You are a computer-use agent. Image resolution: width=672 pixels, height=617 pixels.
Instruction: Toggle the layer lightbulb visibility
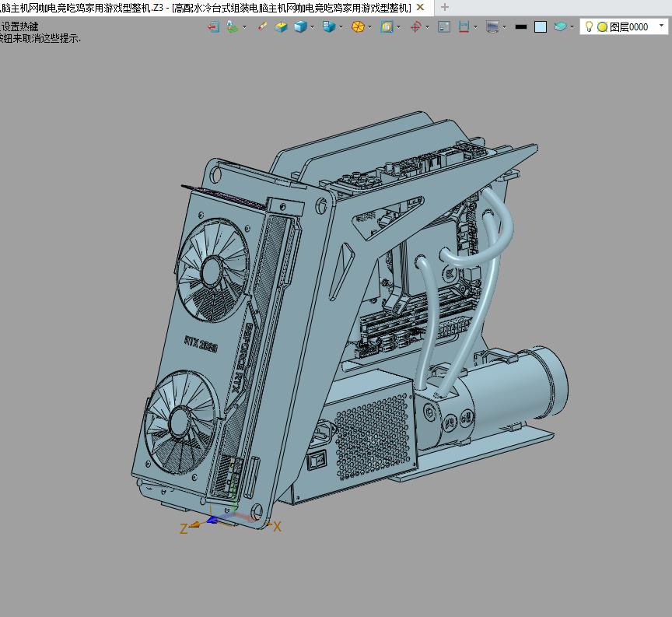(589, 26)
